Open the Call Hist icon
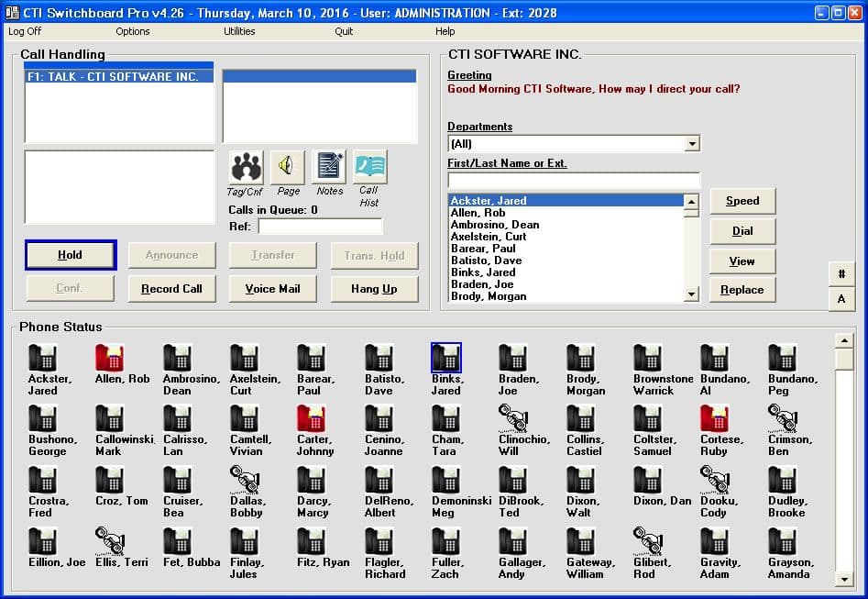Screen dimensions: 868x599 369,167
